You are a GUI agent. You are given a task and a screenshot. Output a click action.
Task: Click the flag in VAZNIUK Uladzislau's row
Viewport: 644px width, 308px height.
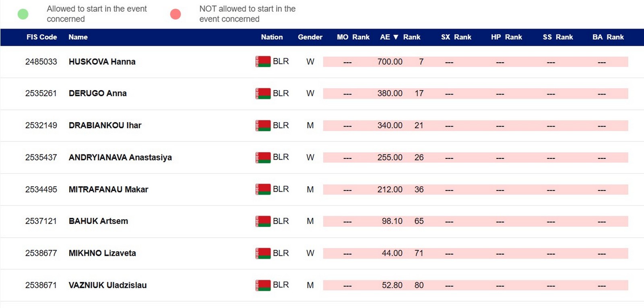(x=263, y=285)
